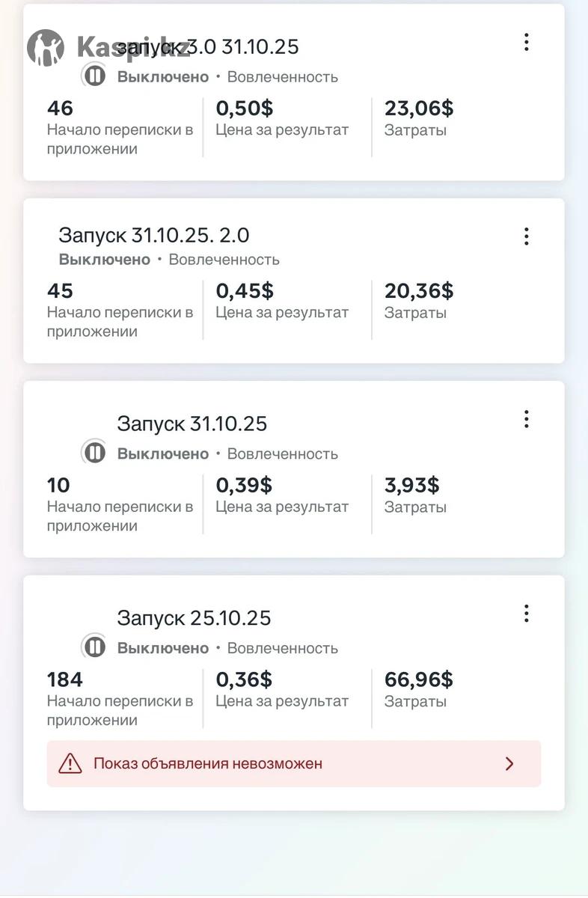588x898 pixels.
Task: Select the 0,45$ Цена за результат metric
Action: coord(245,290)
